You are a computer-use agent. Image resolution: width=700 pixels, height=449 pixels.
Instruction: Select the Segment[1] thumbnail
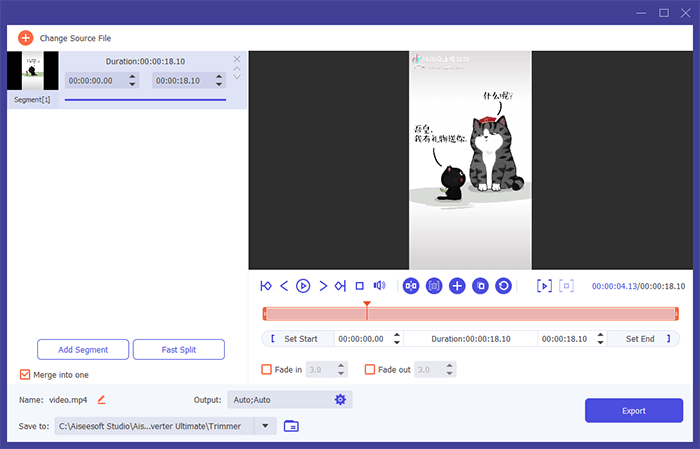point(33,71)
